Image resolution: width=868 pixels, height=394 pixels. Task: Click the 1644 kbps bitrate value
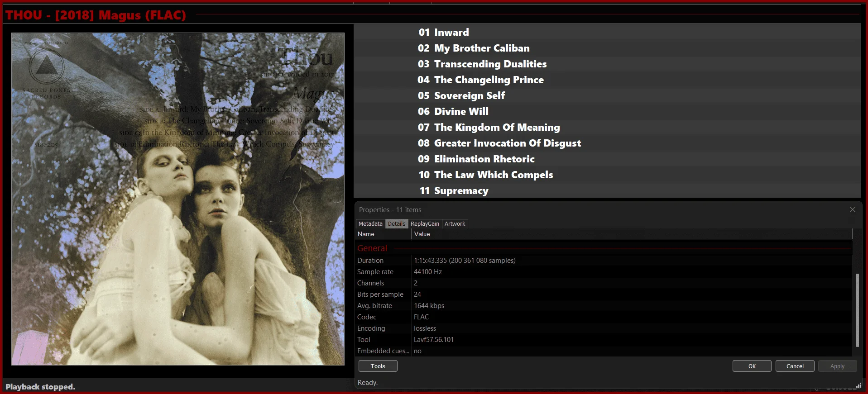[x=429, y=306]
